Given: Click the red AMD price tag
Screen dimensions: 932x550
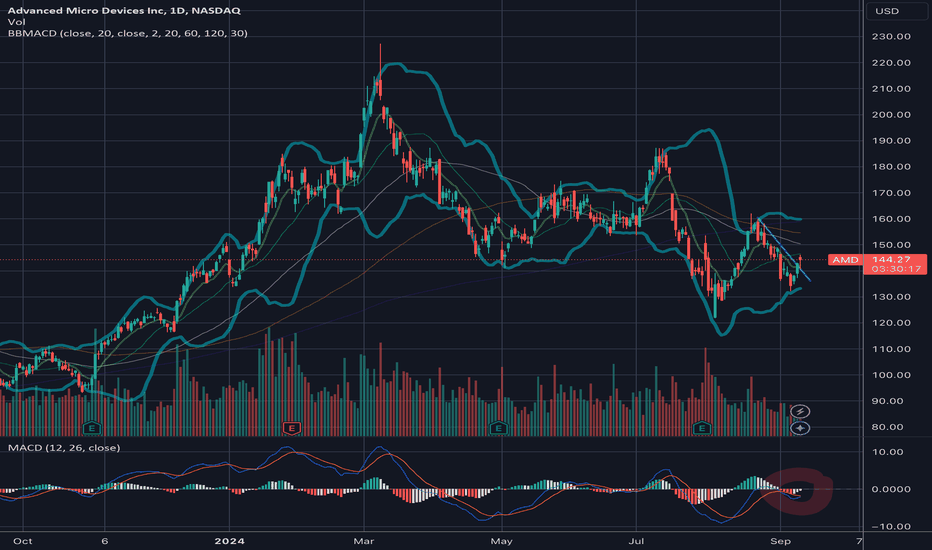Looking at the screenshot, I should click(x=845, y=260).
